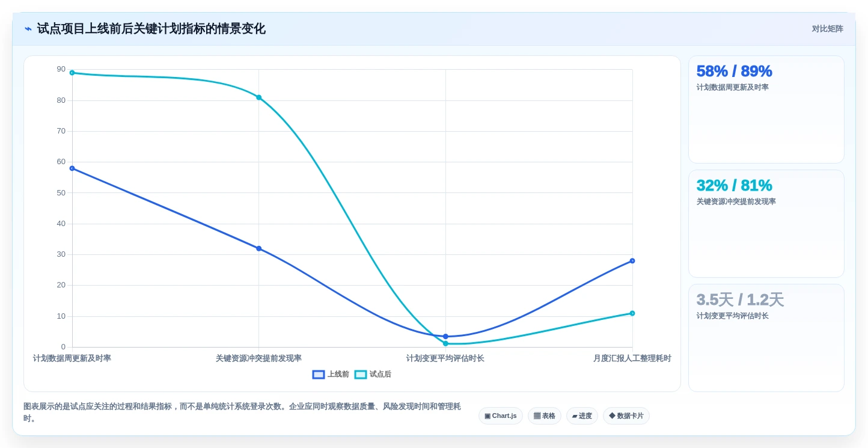Viewport: 868px width, 448px height.
Task: Click the 计划数据周更新及时率 axis label
Action: pyautogui.click(x=72, y=358)
